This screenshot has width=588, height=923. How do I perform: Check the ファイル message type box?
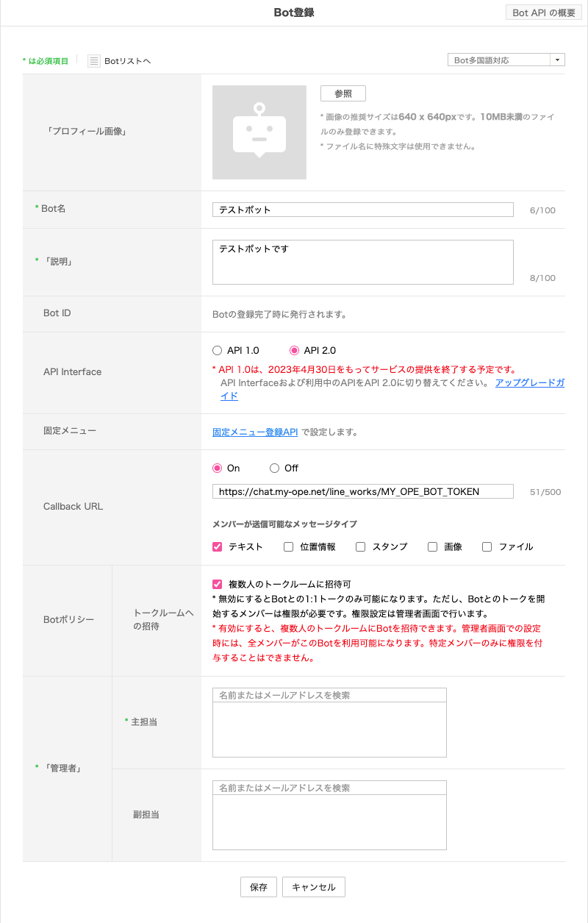click(486, 546)
